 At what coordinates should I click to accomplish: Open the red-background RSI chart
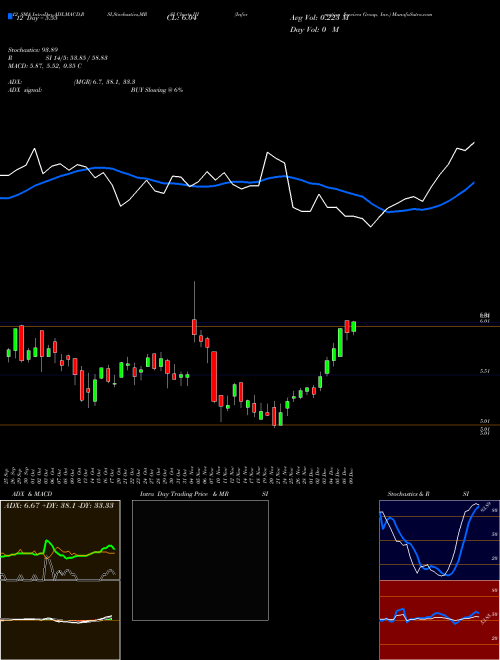[x=439, y=620]
